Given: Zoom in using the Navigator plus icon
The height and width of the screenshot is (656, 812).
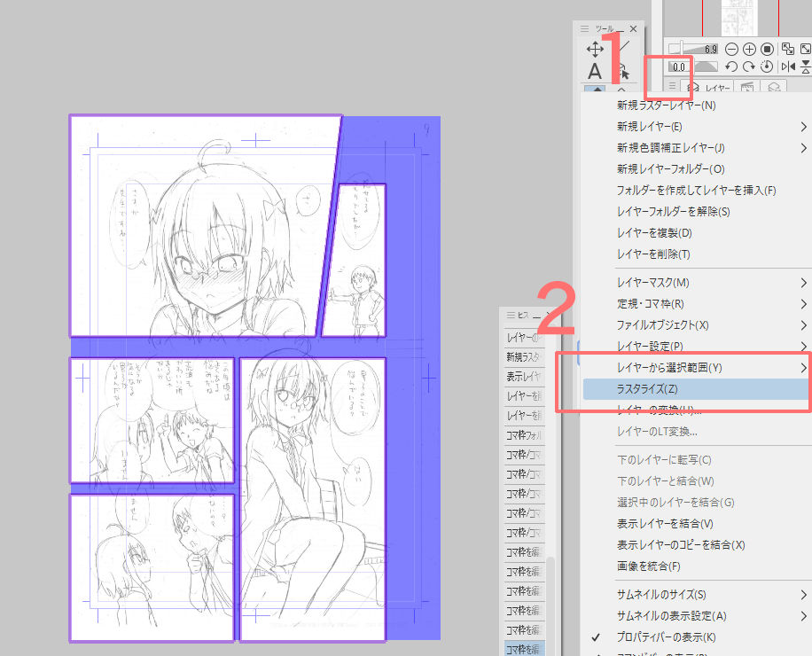Looking at the screenshot, I should [749, 49].
